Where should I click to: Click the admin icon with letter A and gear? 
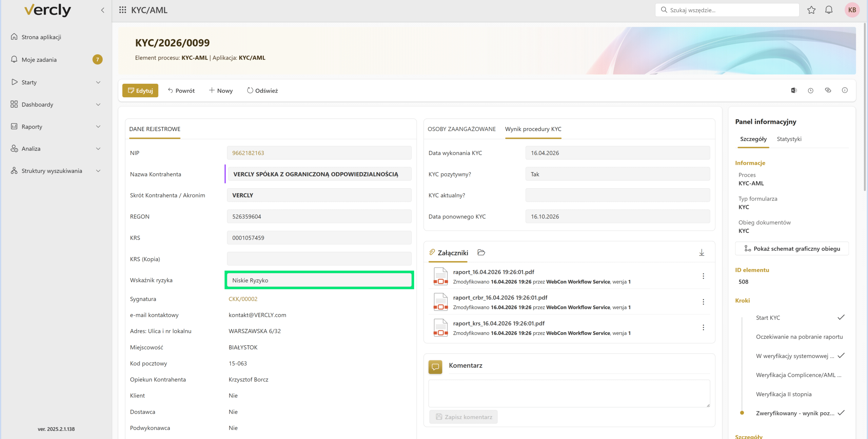coord(794,91)
